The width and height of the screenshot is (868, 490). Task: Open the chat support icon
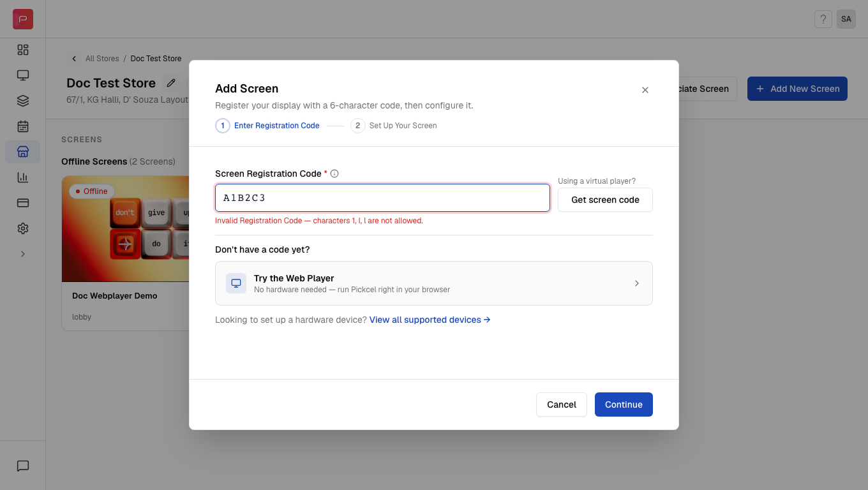pyautogui.click(x=23, y=466)
